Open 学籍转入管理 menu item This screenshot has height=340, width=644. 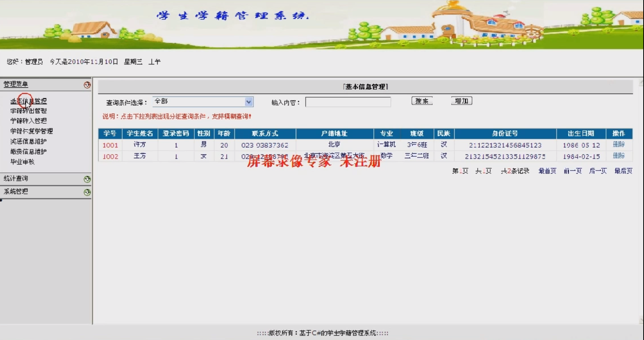28,121
